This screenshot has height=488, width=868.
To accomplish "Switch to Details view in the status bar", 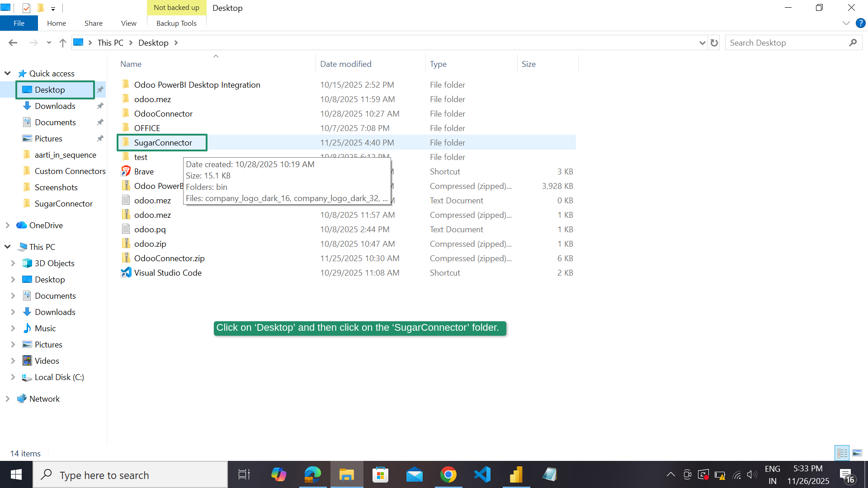I will tap(842, 453).
